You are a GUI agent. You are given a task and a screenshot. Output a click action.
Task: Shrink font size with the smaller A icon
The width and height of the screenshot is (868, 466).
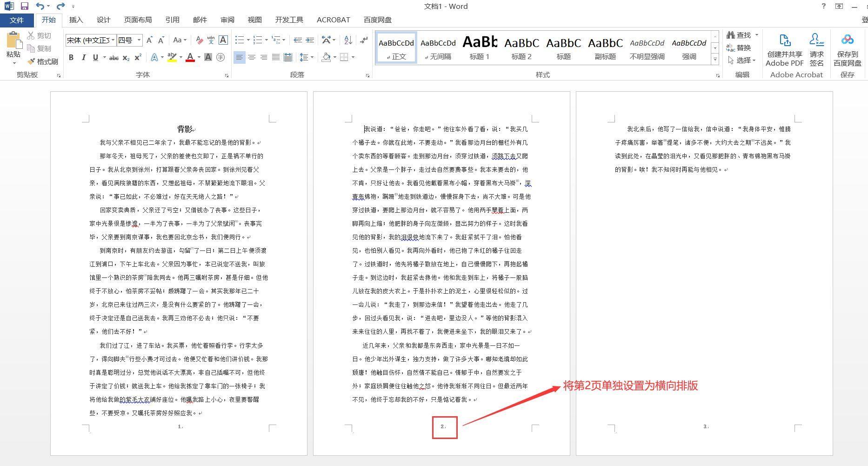161,41
